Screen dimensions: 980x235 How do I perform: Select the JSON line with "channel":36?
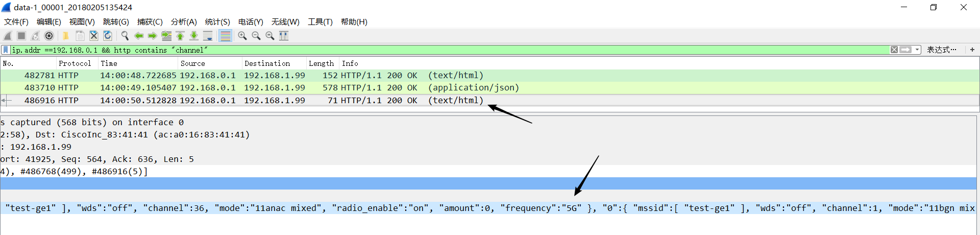point(488,208)
